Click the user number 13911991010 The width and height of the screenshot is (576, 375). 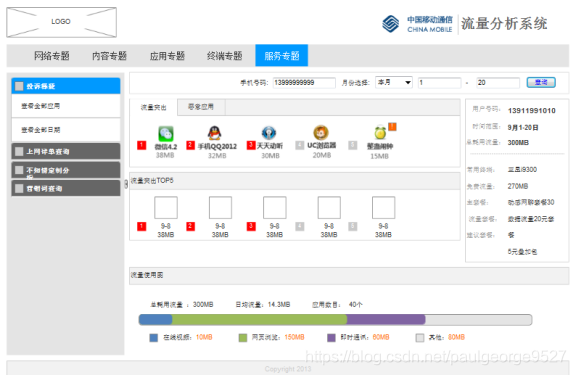tap(532, 111)
